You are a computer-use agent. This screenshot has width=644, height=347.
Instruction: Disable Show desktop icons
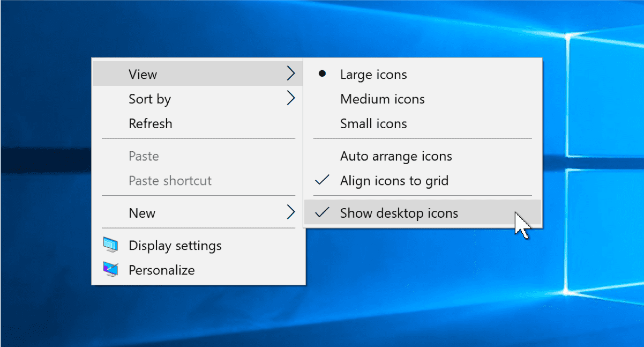click(x=399, y=212)
